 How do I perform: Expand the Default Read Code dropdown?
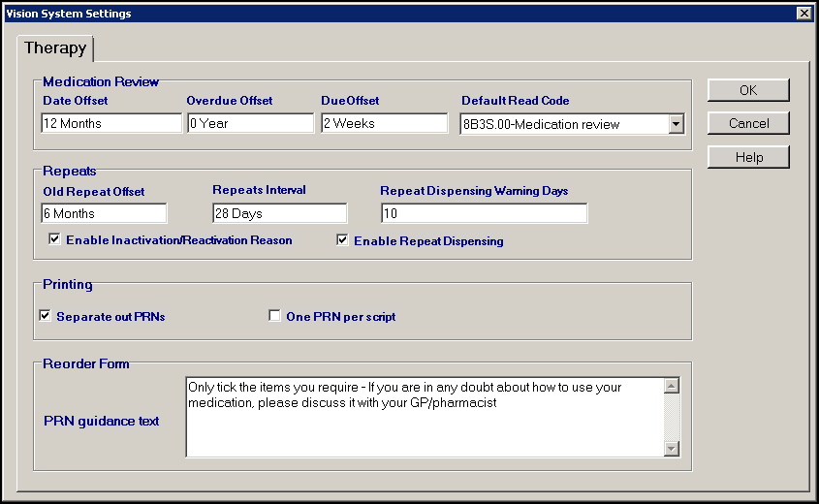676,124
